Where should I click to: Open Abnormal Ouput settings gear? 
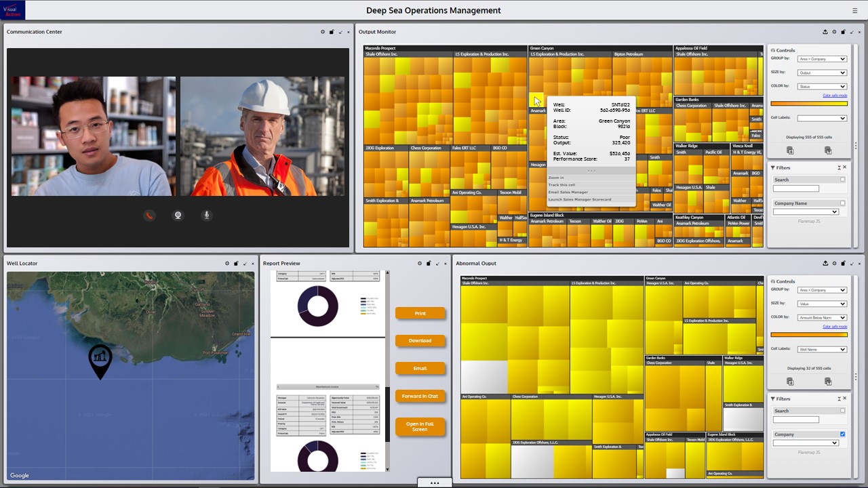coord(834,263)
